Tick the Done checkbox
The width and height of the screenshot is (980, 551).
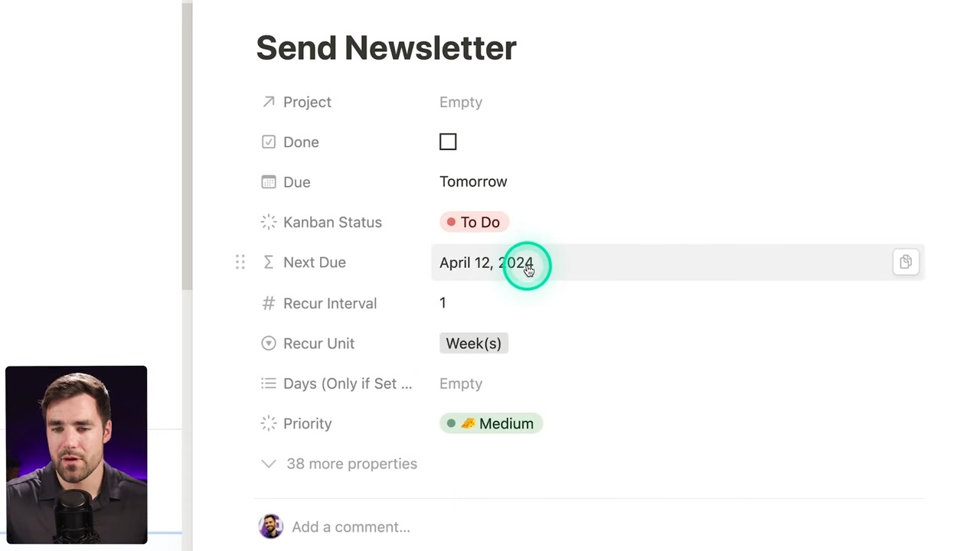[x=448, y=142]
